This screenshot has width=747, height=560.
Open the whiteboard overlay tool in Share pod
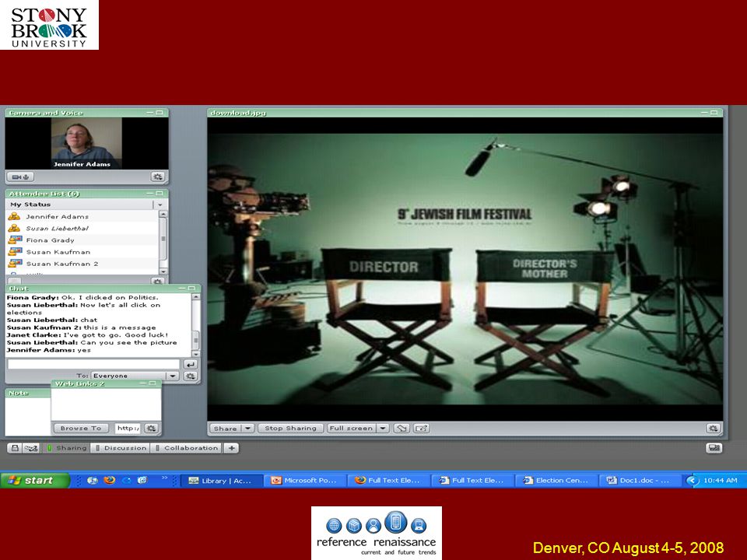click(422, 428)
